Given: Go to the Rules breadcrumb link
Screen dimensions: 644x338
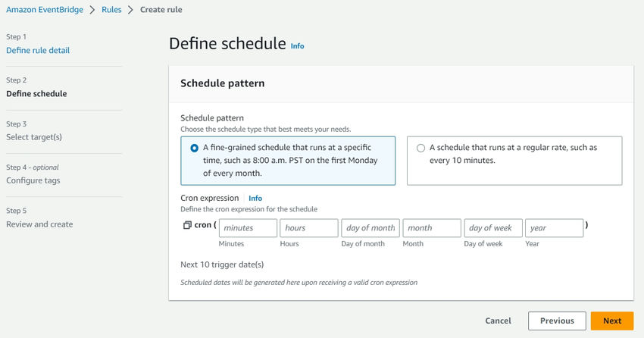Looking at the screenshot, I should tap(111, 9).
